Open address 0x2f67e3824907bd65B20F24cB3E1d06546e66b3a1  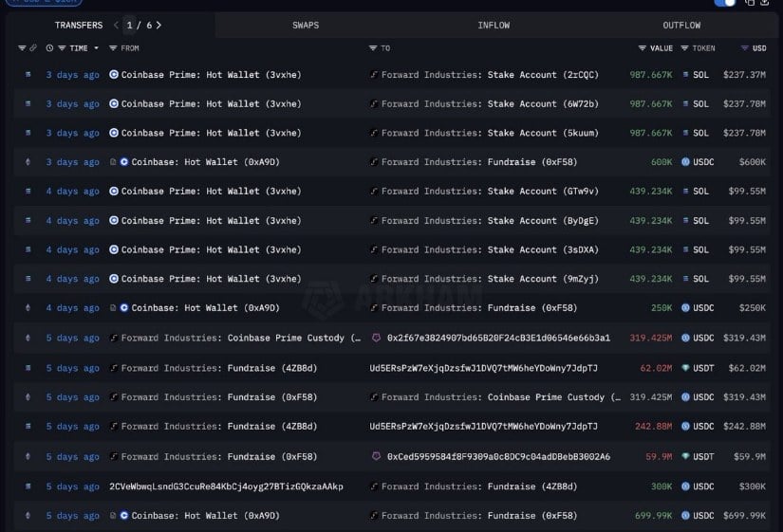[498, 338]
